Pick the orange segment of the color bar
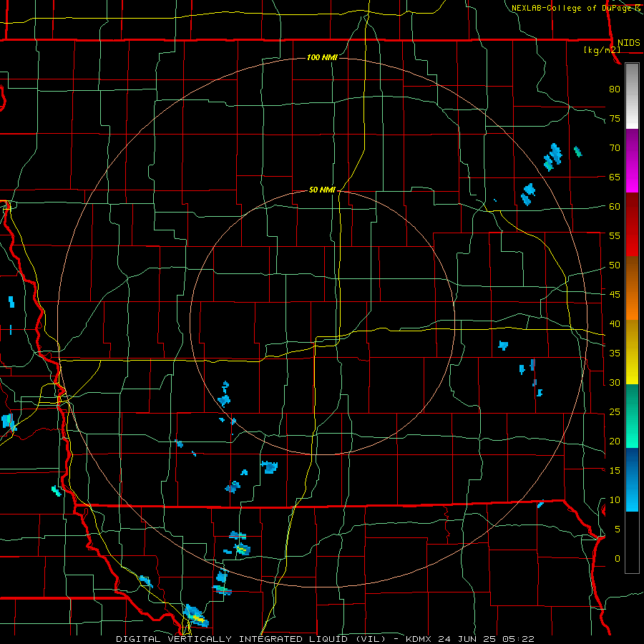This screenshot has height=644, width=644. pos(632,288)
